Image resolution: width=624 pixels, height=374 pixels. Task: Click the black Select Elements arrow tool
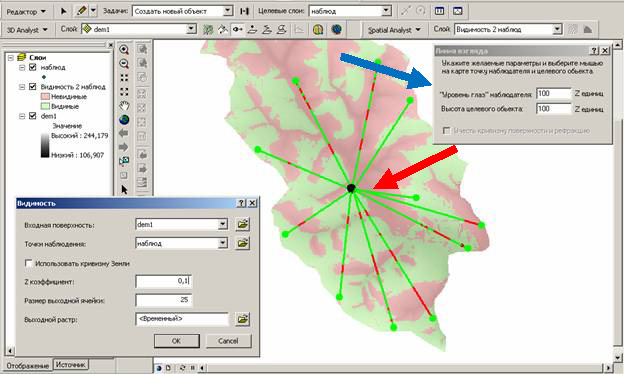pyautogui.click(x=124, y=190)
